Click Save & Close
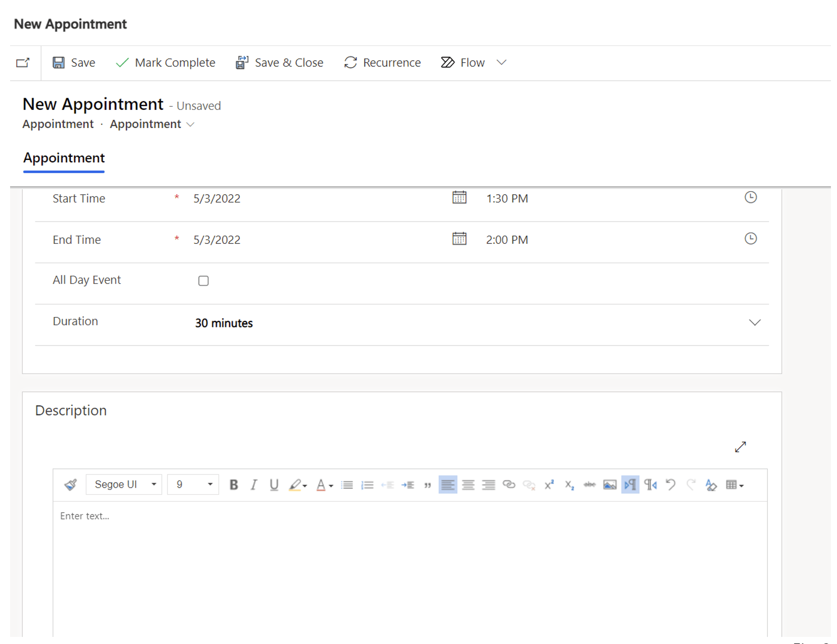Image resolution: width=837 pixels, height=644 pixels. [x=279, y=62]
